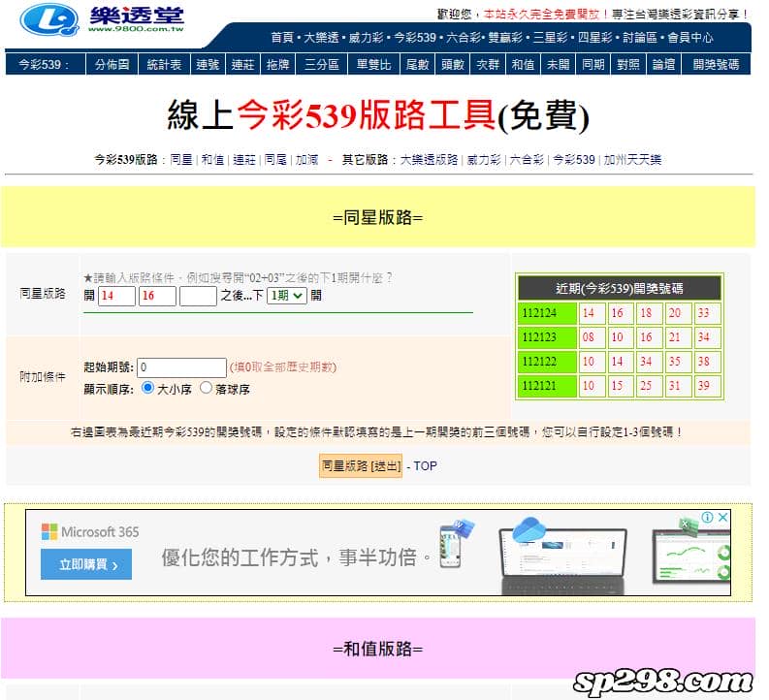This screenshot has height=700, width=769.
Task: Click first number field containing 14
Action: (116, 296)
